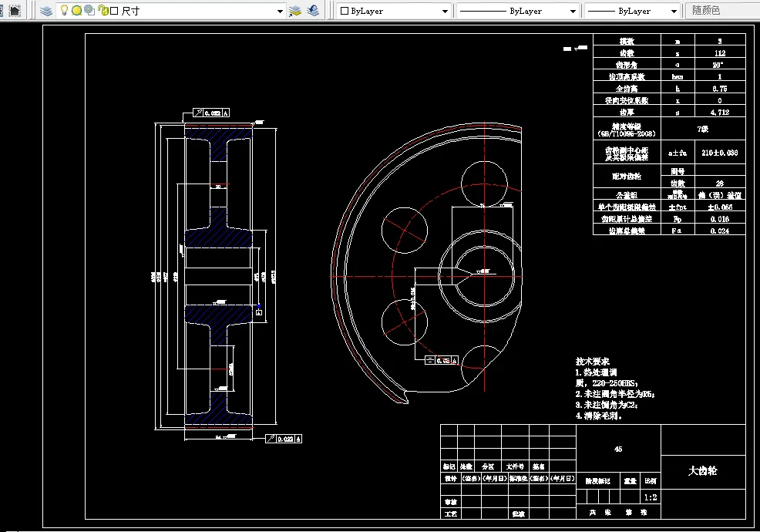Open the Layer Properties Manager
The height and width of the screenshot is (532, 760).
tap(46, 11)
